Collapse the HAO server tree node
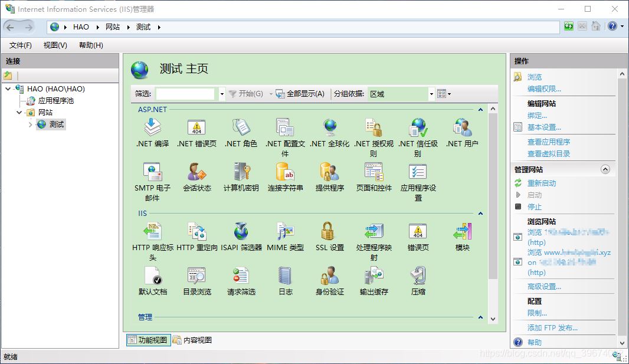This screenshot has height=364, width=629. point(8,89)
